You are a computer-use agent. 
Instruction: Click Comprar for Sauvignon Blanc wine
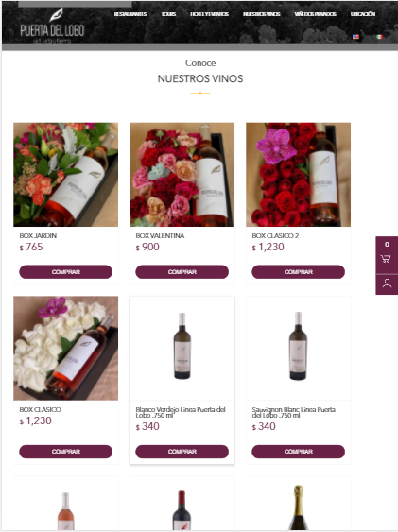[298, 452]
